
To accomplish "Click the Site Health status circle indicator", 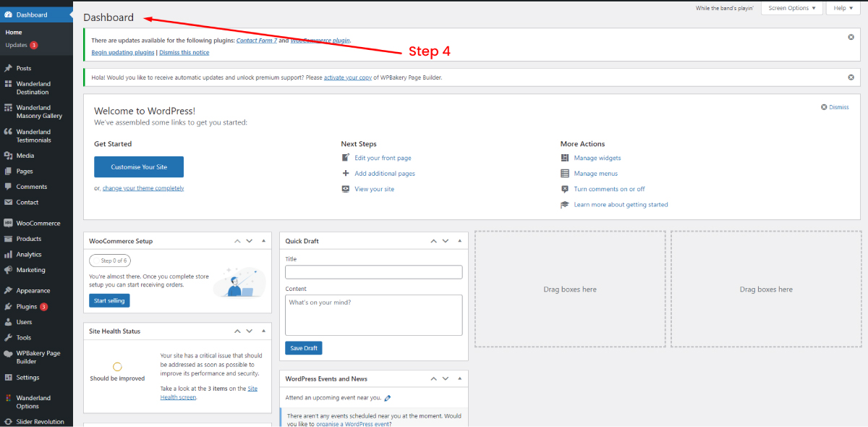I will (117, 367).
